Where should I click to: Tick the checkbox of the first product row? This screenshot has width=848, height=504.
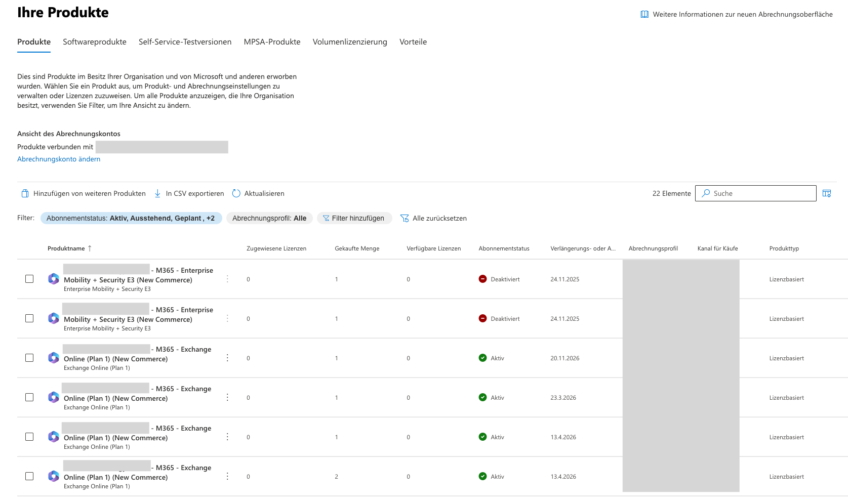(29, 279)
